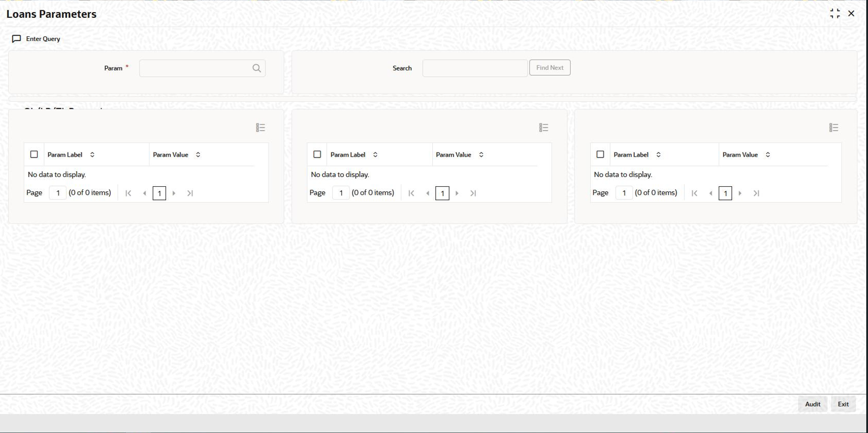Go to previous page in left table
Screen dimensions: 868x433
pos(144,193)
